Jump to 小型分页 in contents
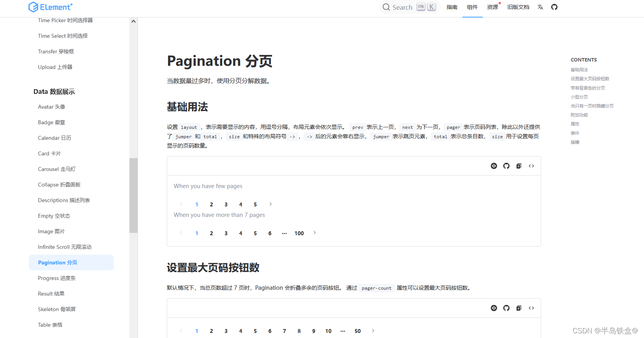The height and width of the screenshot is (338, 644). 579,97
